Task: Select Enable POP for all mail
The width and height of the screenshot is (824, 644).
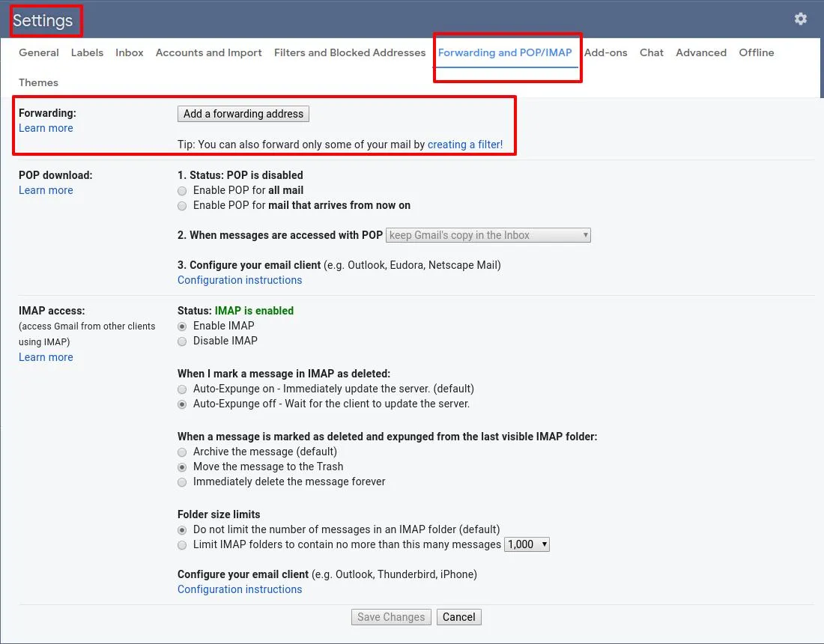Action: [182, 191]
